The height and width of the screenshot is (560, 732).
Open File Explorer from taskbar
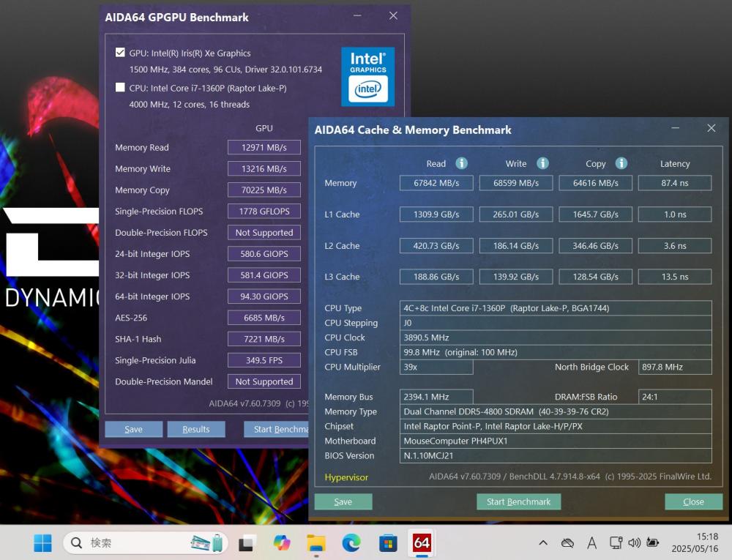click(x=316, y=542)
